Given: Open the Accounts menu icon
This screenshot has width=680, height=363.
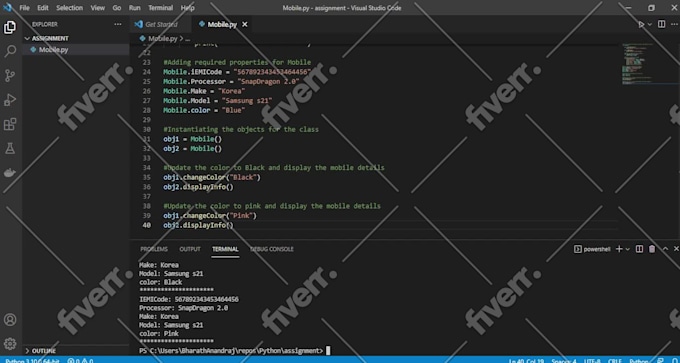Looking at the screenshot, I should 10,320.
